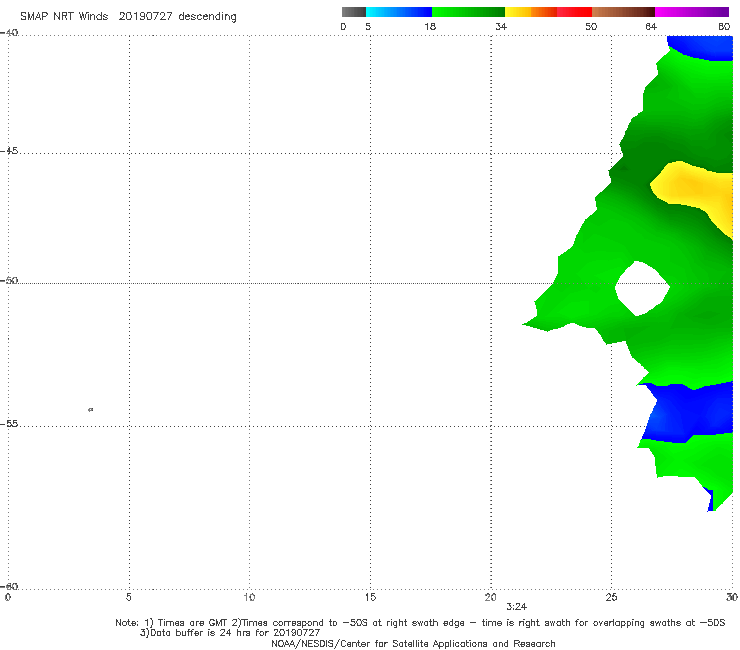Viewport: 740px width, 650px height.
Task: Click the "20" longitude axis label
Action: [490, 597]
